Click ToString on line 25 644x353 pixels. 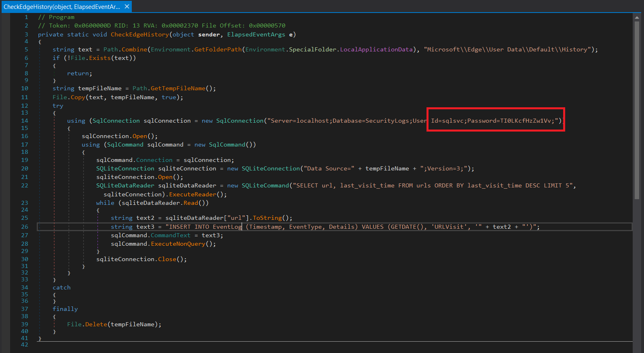tap(267, 218)
